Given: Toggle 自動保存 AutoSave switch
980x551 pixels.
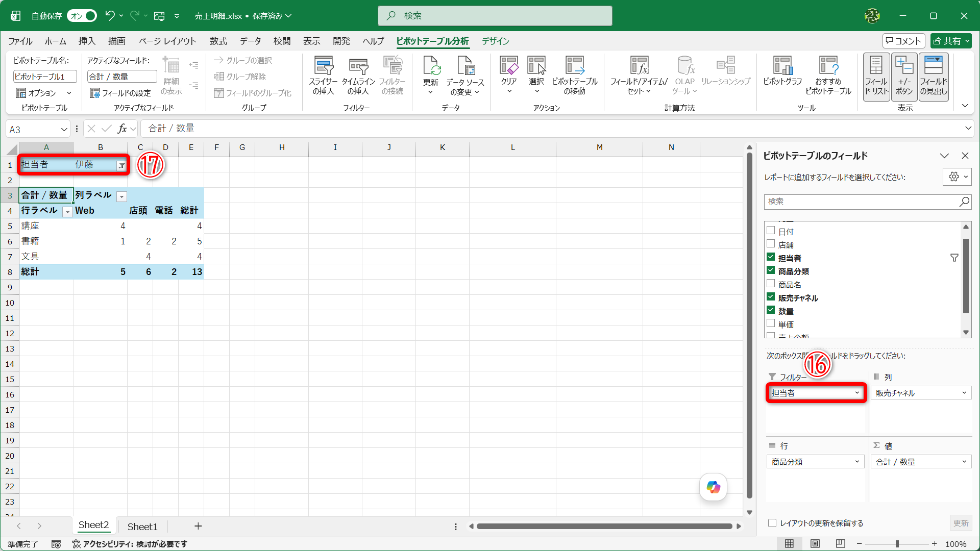Looking at the screenshot, I should 82,16.
